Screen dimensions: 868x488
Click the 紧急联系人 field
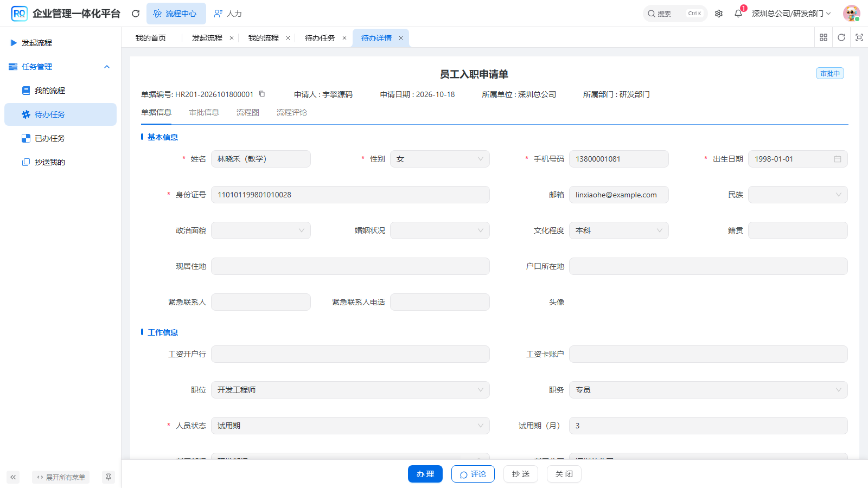[261, 302]
